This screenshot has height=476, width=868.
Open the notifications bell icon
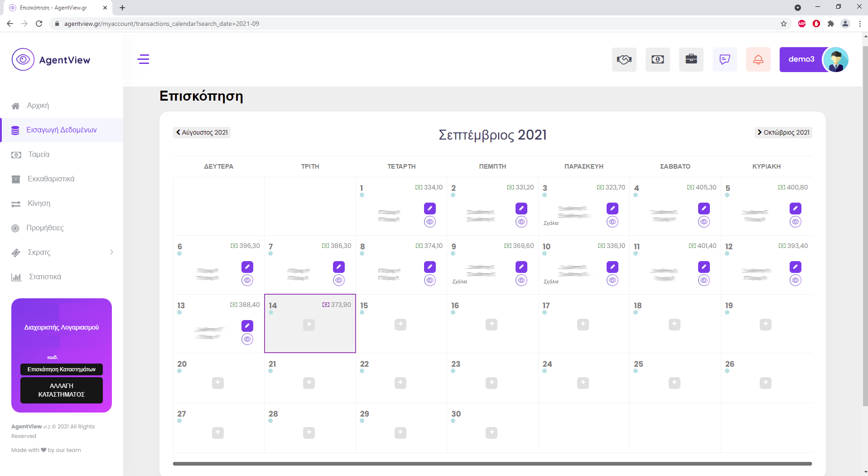758,59
